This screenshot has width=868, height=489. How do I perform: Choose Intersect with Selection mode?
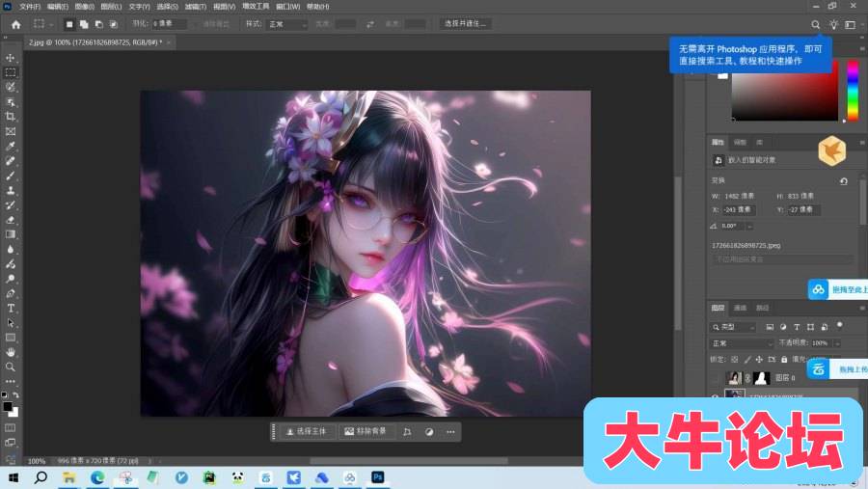113,24
